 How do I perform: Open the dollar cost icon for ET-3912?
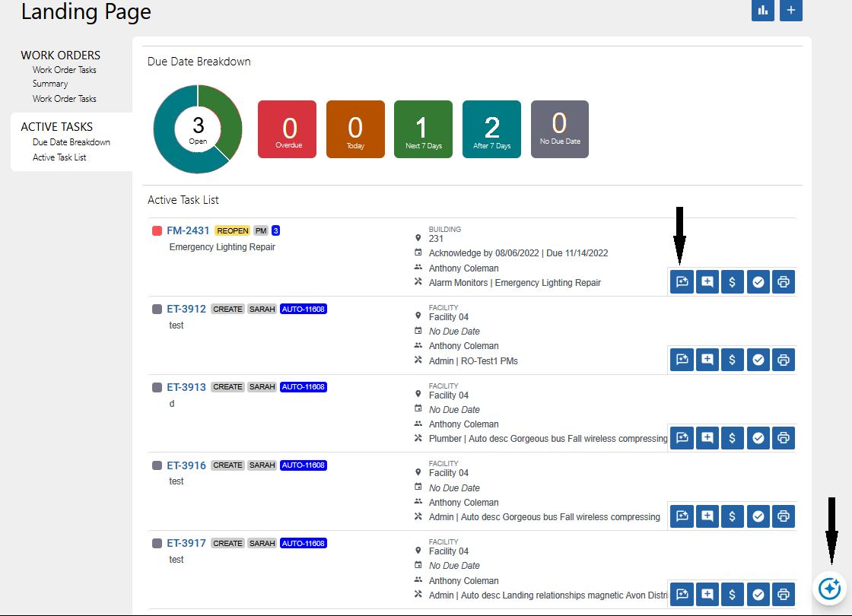pyautogui.click(x=732, y=359)
